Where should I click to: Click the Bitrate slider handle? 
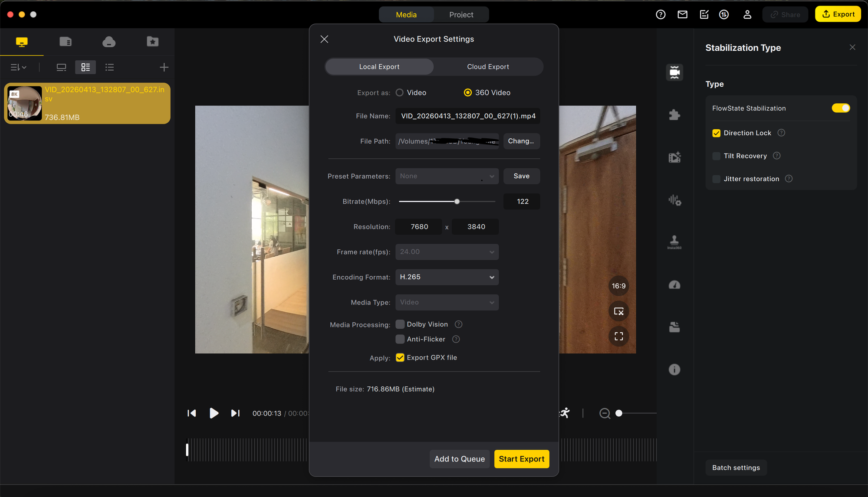pyautogui.click(x=457, y=202)
